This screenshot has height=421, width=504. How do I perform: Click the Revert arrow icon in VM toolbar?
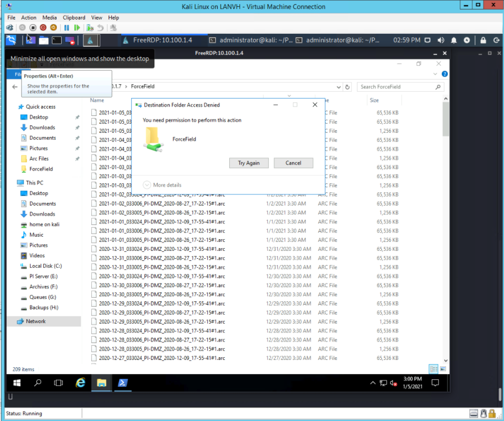(x=100, y=27)
